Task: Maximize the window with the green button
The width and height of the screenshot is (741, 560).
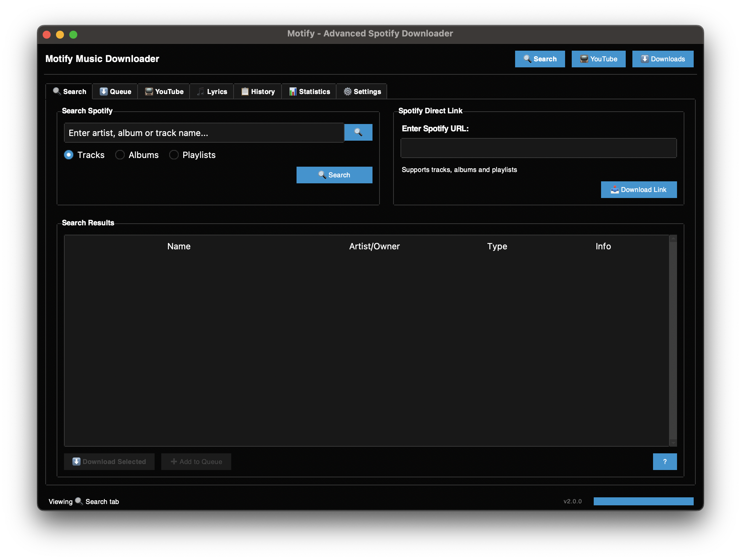Action: (x=73, y=35)
